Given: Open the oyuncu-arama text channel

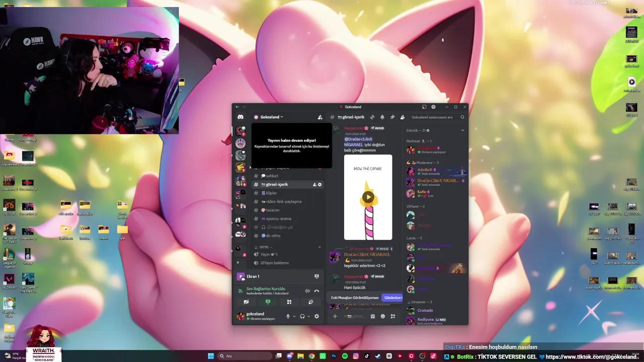Looking at the screenshot, I should click(288, 219).
